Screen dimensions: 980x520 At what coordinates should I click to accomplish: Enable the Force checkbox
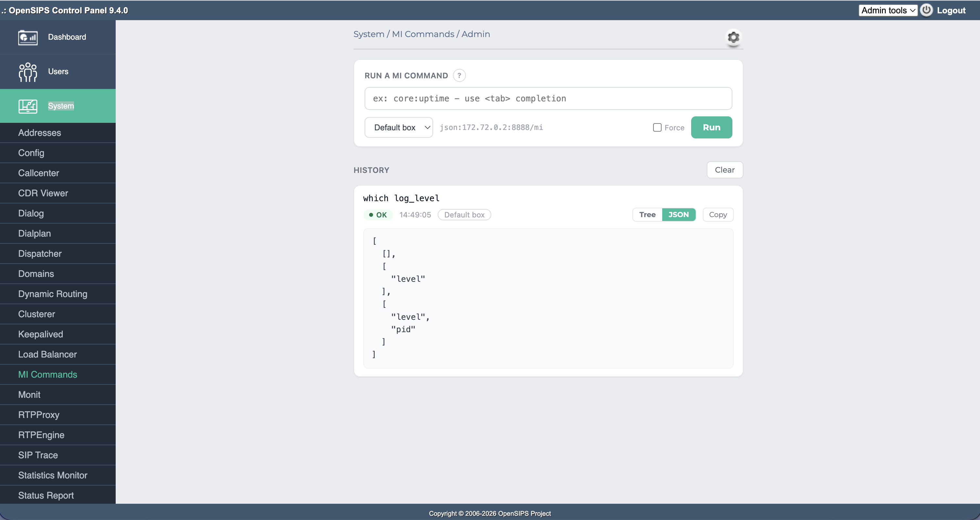(x=657, y=127)
